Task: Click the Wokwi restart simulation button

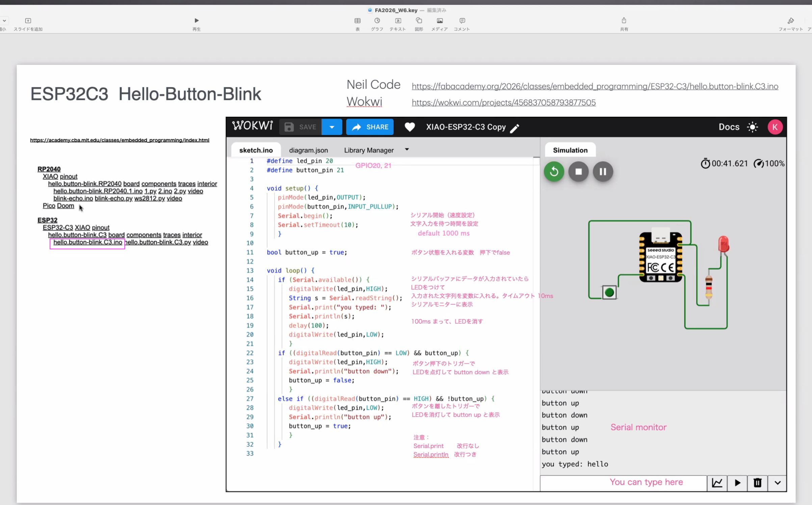Action: pyautogui.click(x=554, y=171)
